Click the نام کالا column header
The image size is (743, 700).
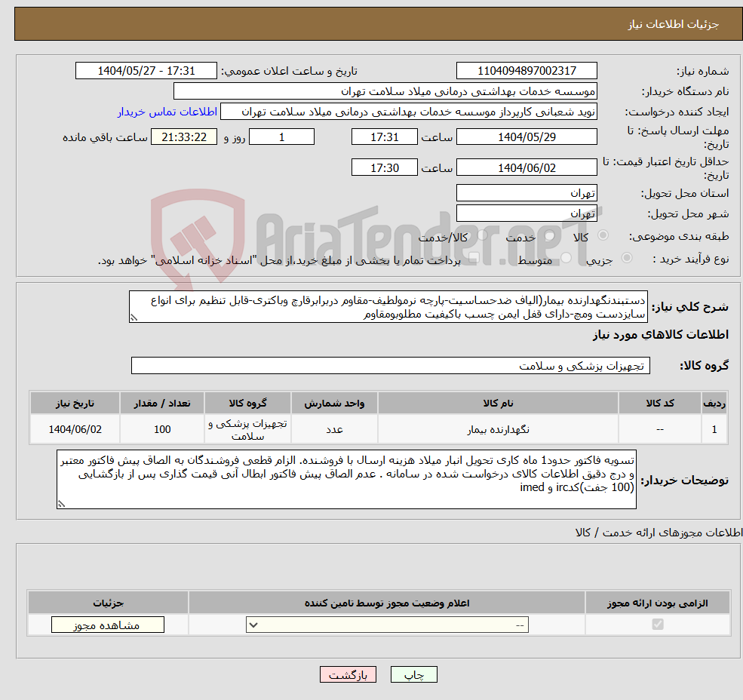(498, 404)
